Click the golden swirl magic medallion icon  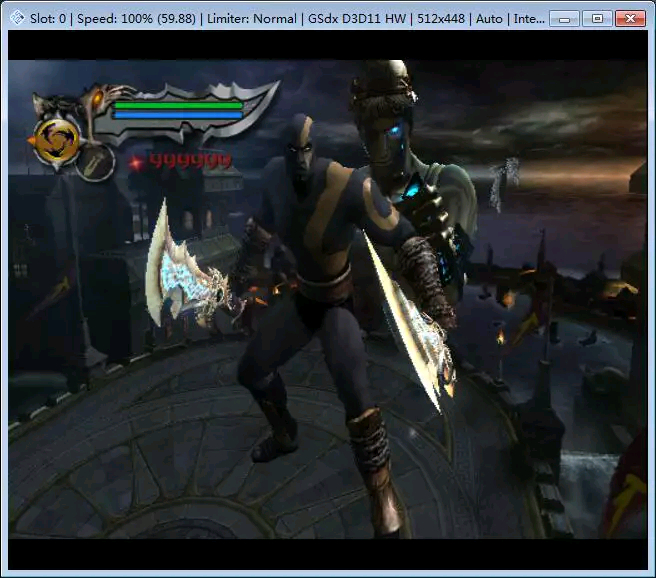coord(56,140)
